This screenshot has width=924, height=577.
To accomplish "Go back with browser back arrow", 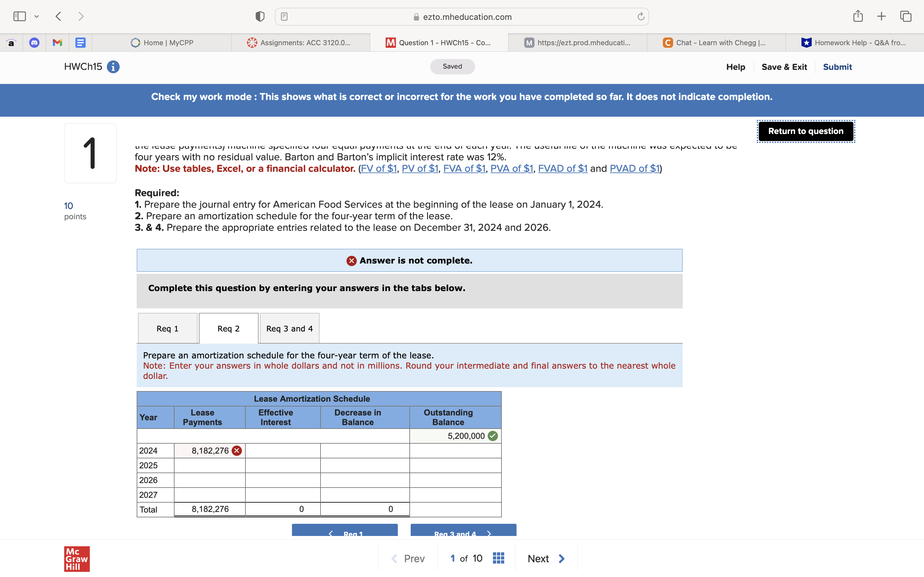I will pyautogui.click(x=58, y=16).
